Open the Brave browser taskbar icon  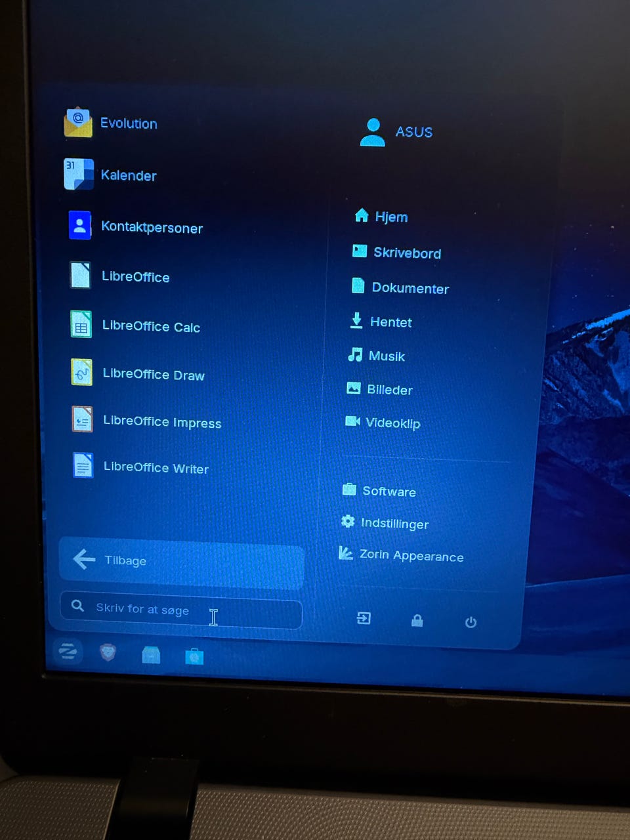[108, 652]
